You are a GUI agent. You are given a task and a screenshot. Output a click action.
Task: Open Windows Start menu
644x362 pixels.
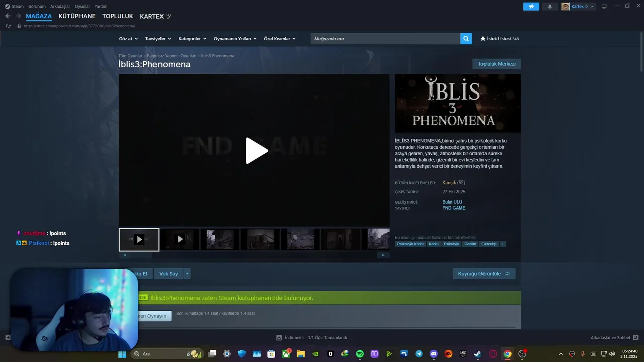122,354
